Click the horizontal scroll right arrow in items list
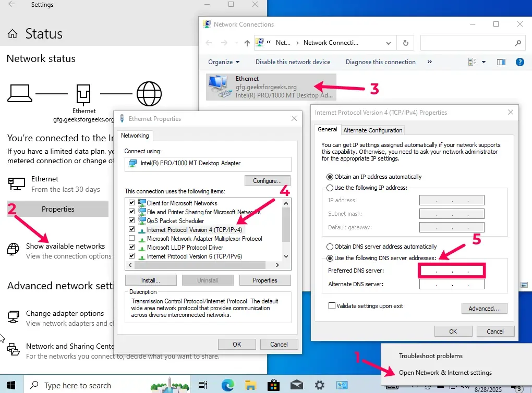Screen dimensions: 532x393 pyautogui.click(x=277, y=265)
